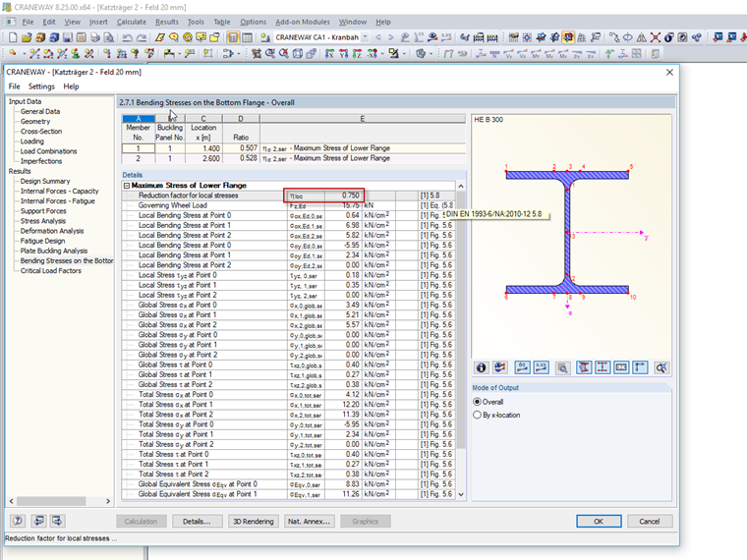Open the Add-on Modules menu
This screenshot has height=560, width=747.
click(303, 22)
